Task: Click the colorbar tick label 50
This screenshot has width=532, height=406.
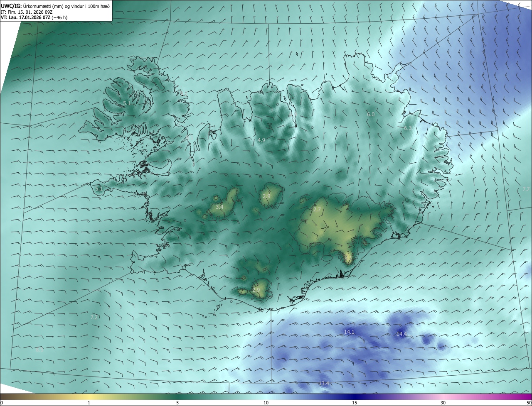Action: [529, 403]
